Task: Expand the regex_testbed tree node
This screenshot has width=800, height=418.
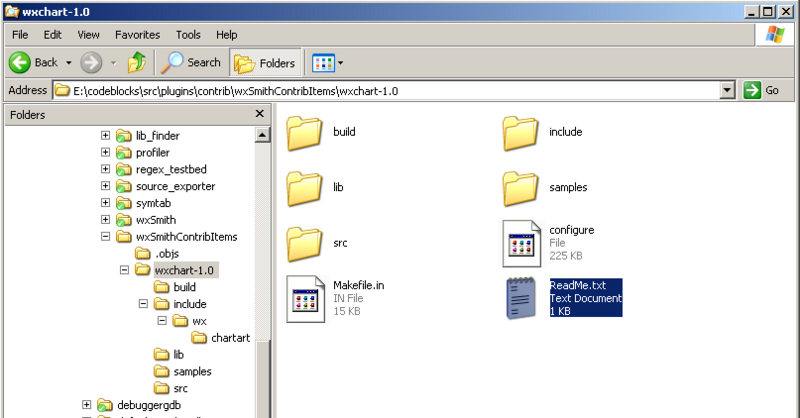Action: pos(105,169)
